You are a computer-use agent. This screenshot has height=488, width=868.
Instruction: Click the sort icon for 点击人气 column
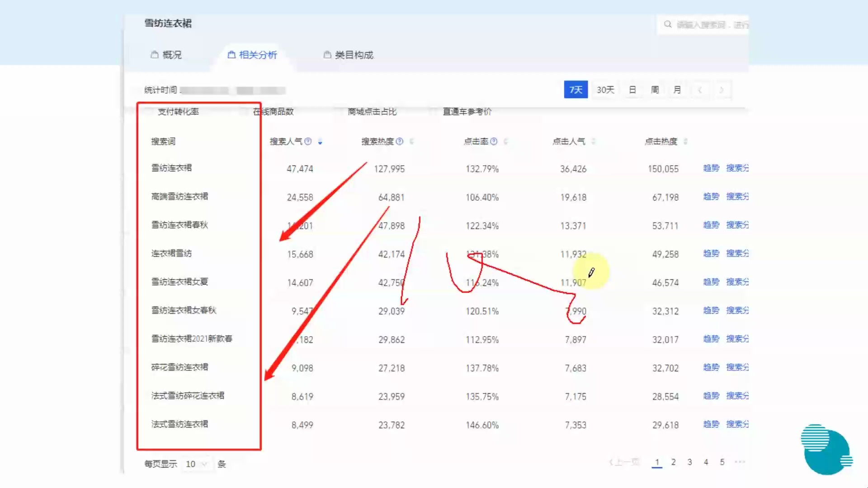(x=593, y=141)
